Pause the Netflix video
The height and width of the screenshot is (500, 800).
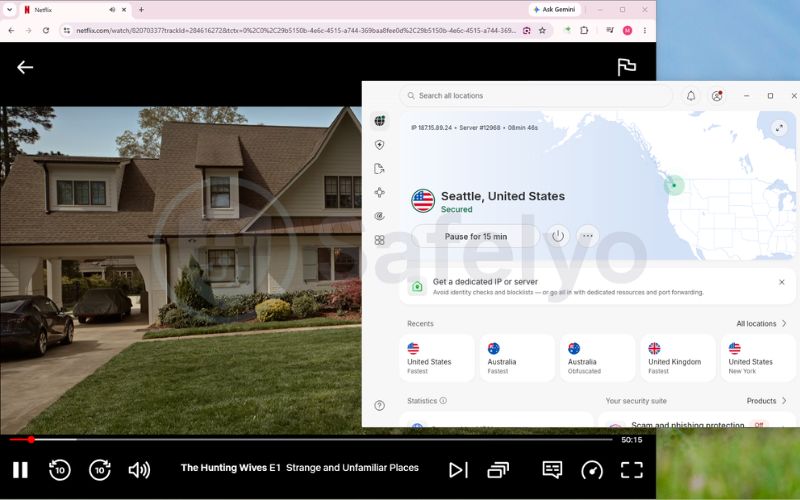coord(20,469)
